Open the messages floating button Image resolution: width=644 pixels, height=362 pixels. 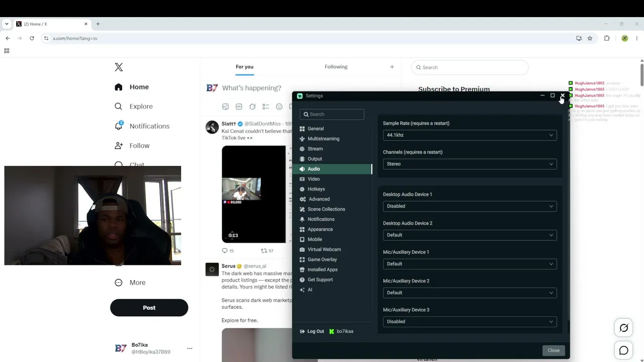[x=624, y=351]
